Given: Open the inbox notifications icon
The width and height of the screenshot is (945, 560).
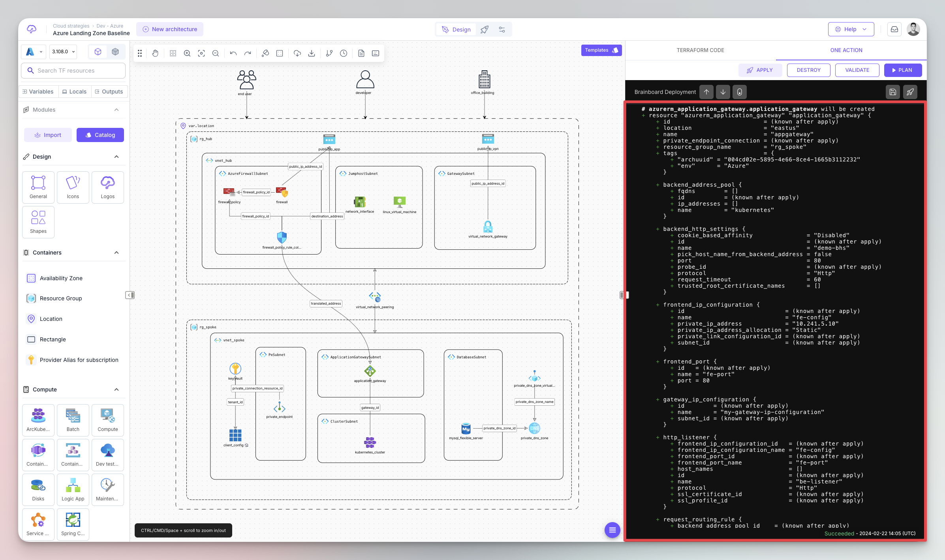Looking at the screenshot, I should 894,29.
